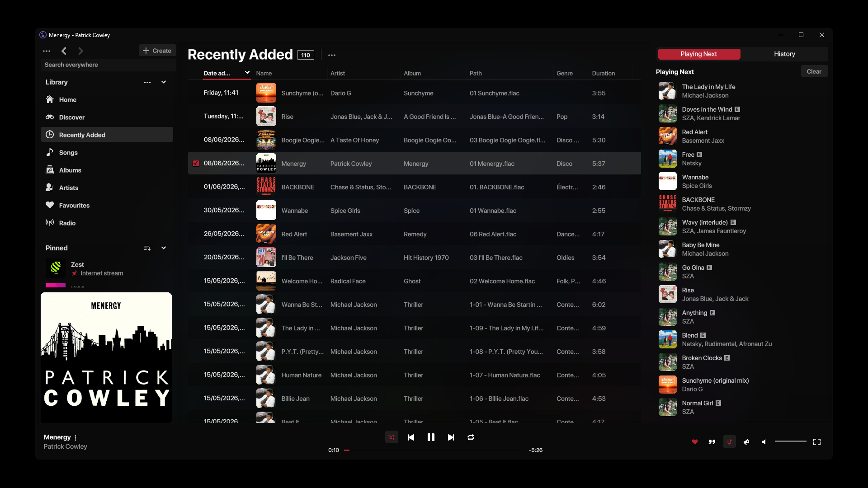Click the Create button
Image resolution: width=868 pixels, height=488 pixels.
click(157, 51)
